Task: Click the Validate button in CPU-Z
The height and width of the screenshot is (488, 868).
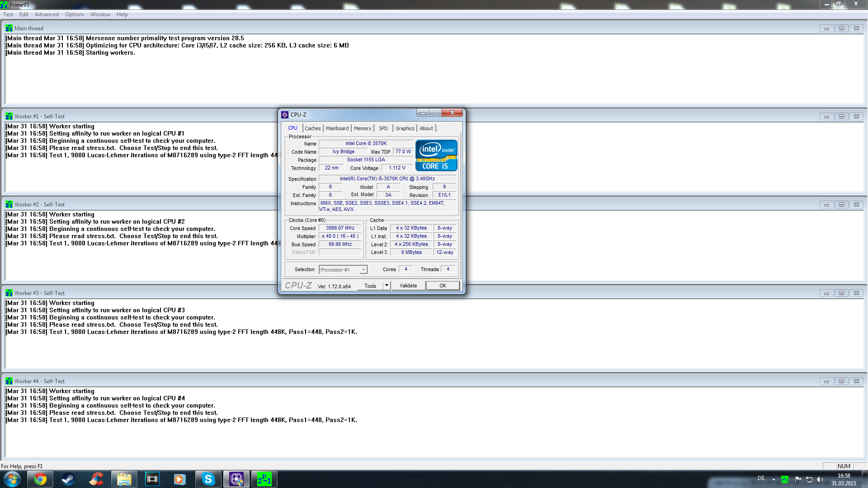Action: (x=408, y=286)
